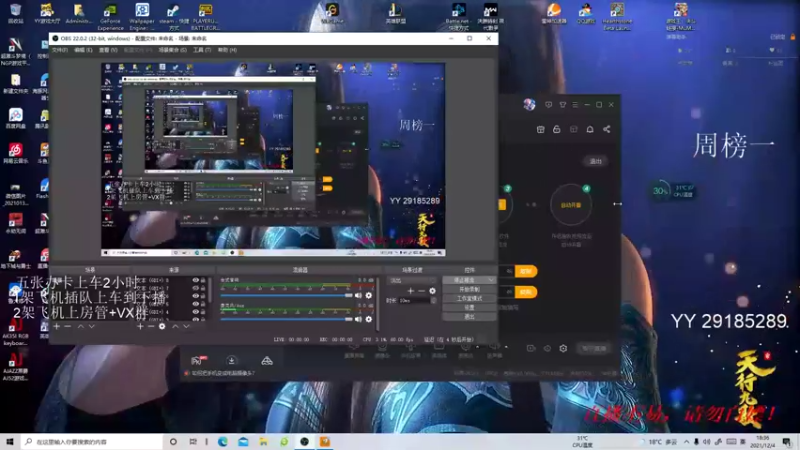Click the lower orange copy button in YY window
The image size is (800, 450).
pos(526,292)
